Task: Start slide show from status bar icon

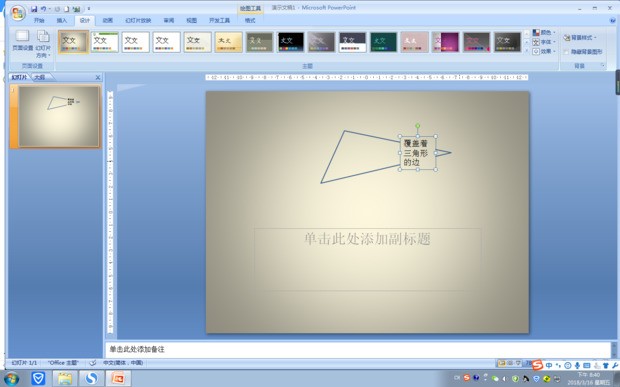Action: coord(518,363)
